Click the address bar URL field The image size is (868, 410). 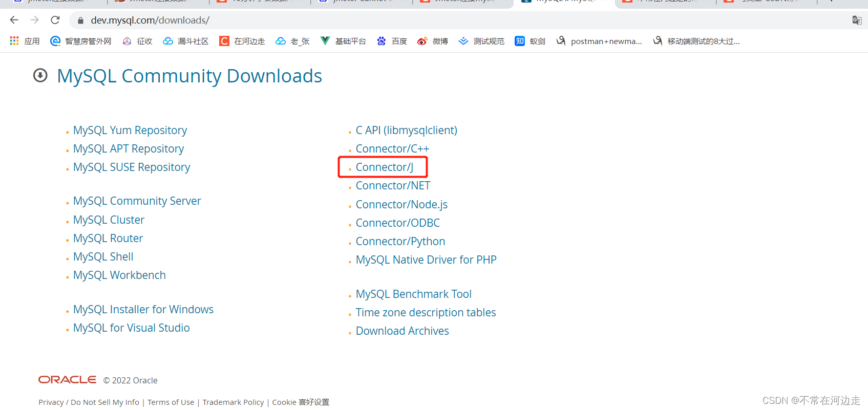(461, 20)
